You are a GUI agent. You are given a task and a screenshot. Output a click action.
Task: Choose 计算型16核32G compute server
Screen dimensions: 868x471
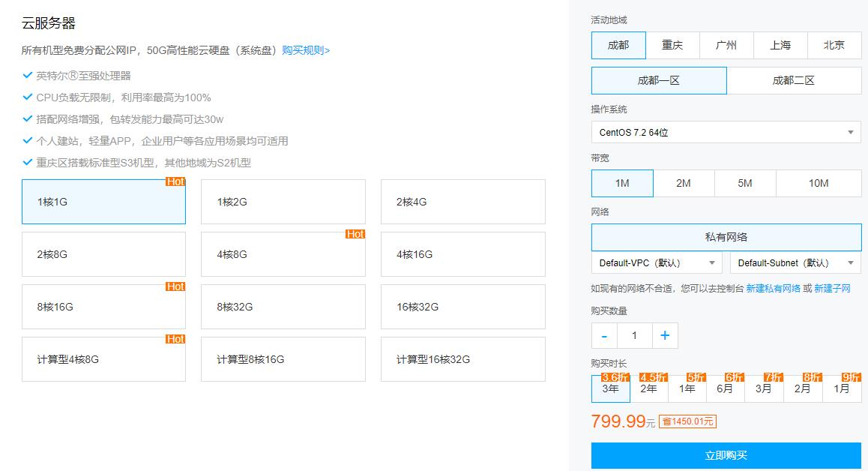pos(462,359)
